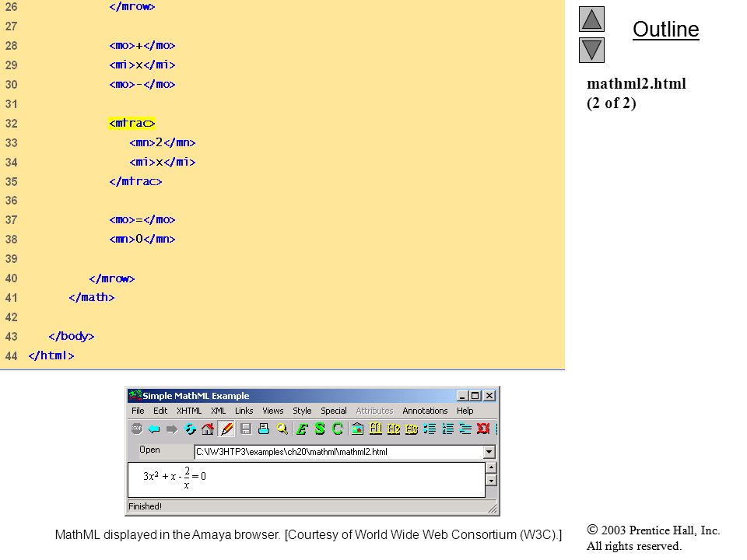Click the red link-anchor toolbar icon
This screenshot has width=747, height=560.
pyautogui.click(x=483, y=429)
